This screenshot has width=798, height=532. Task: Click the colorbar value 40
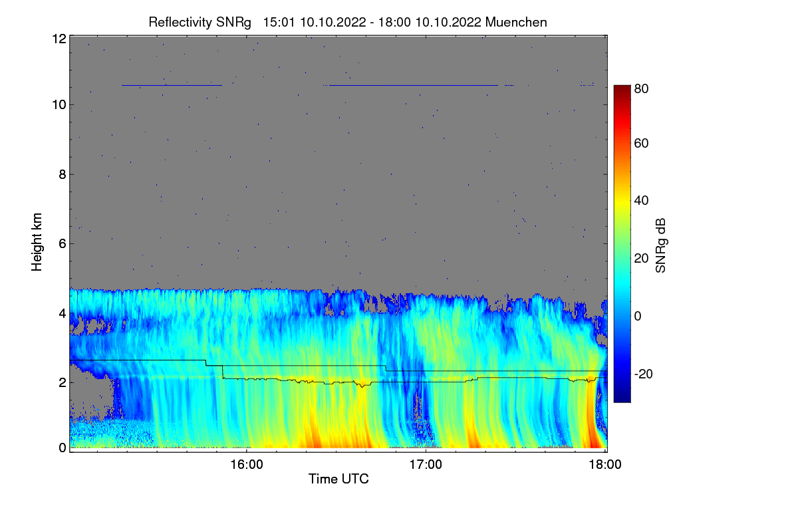[x=641, y=200]
